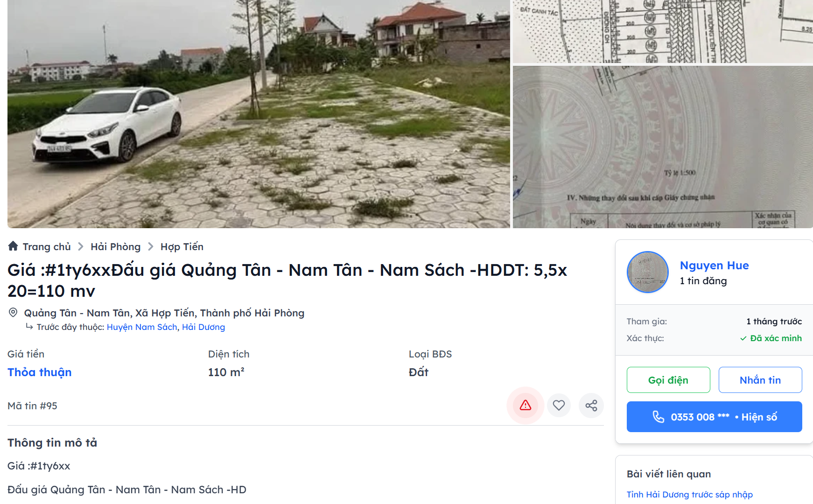Follow the Huyện Nam Sách link
Viewport: 813px width, 504px height.
pyautogui.click(x=142, y=327)
